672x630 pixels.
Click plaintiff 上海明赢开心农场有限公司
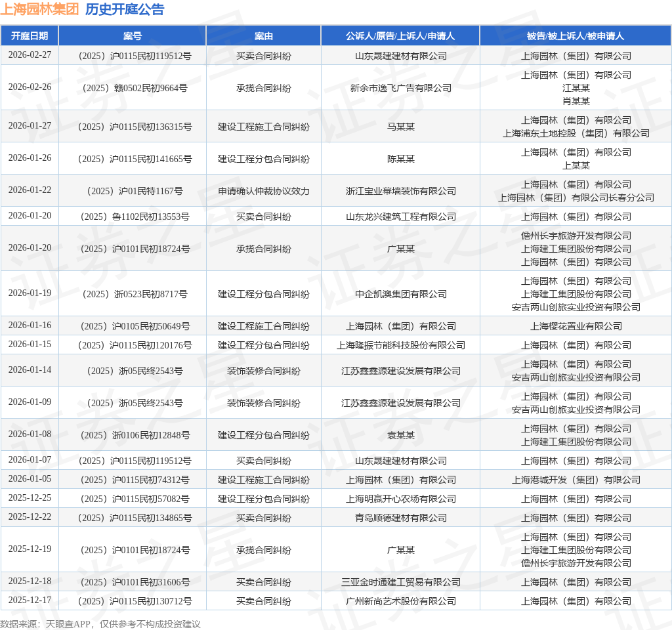401,499
